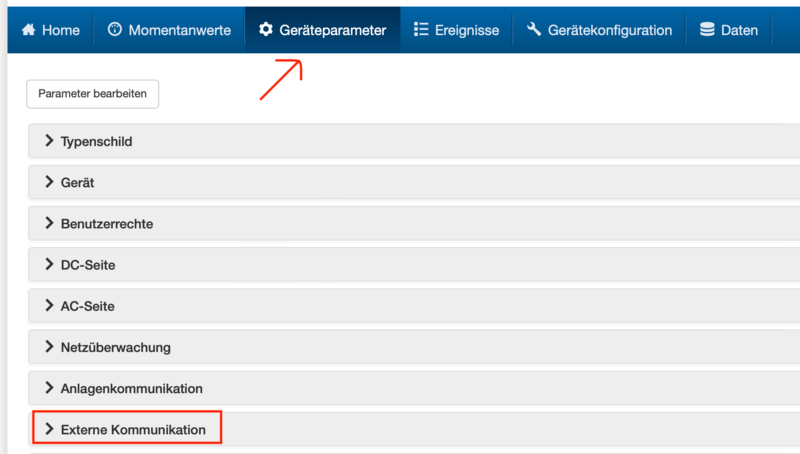The height and width of the screenshot is (454, 800).
Task: Expand the Gerät section chevron
Action: (x=49, y=182)
